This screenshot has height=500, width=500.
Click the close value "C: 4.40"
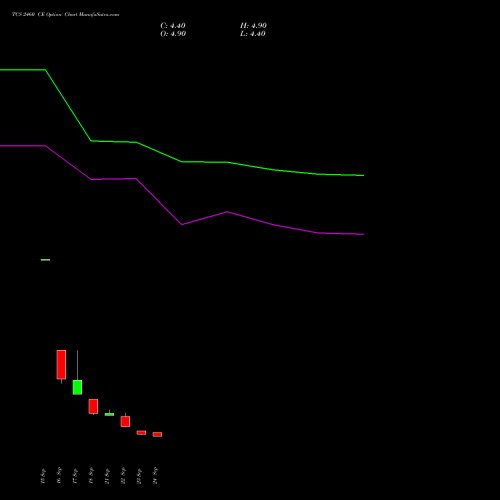(173, 26)
